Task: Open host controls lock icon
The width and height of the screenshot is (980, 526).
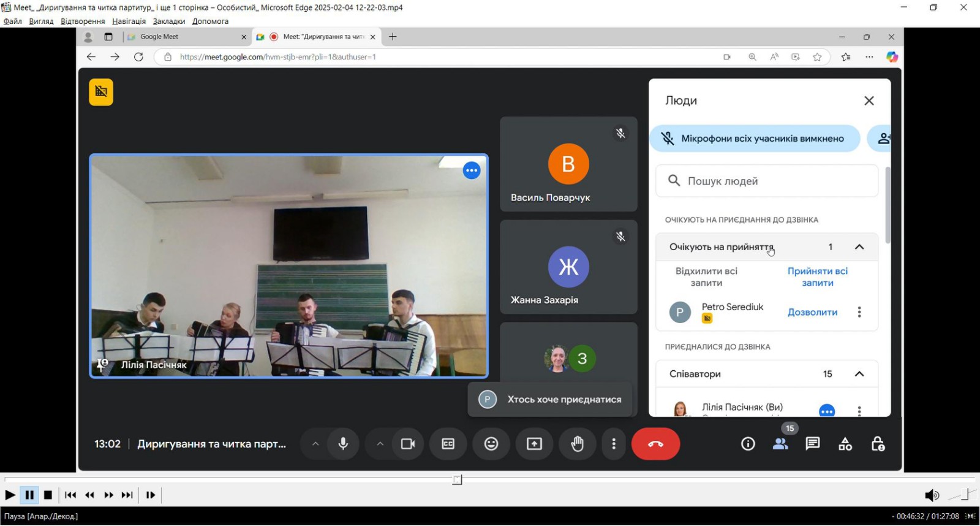Action: [x=878, y=444]
